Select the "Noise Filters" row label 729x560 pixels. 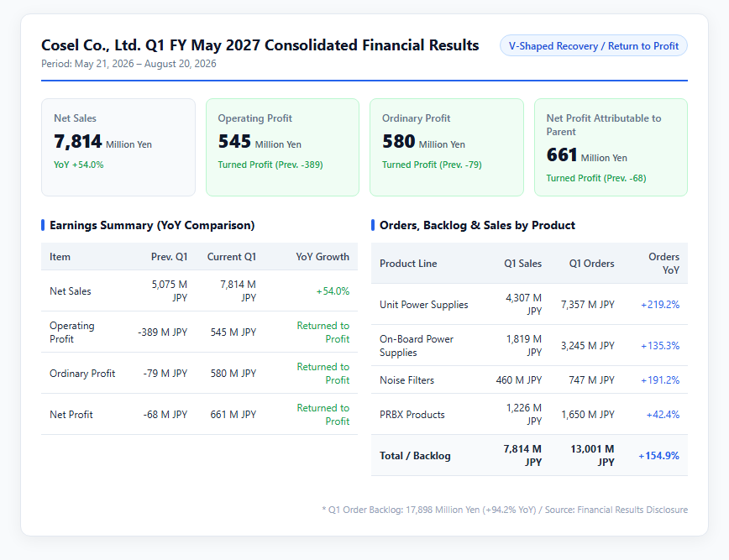(406, 380)
